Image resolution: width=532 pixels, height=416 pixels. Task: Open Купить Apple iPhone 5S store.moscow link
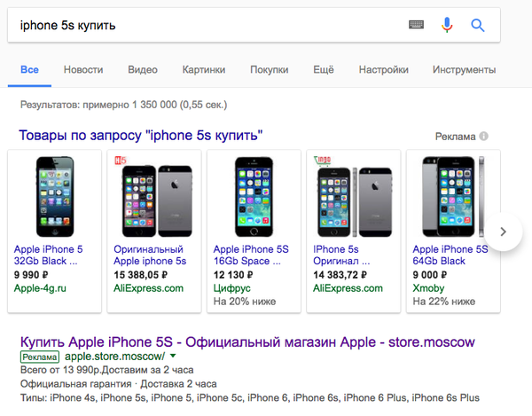point(247,341)
